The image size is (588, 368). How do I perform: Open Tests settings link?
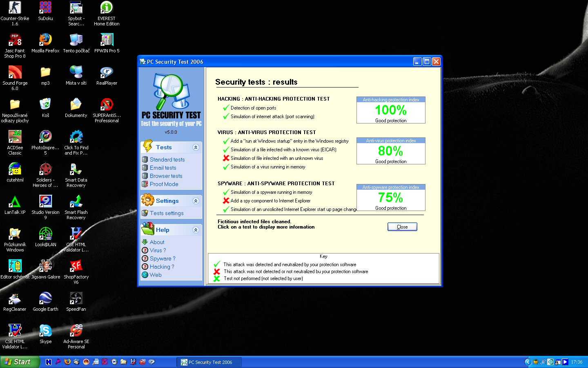pyautogui.click(x=167, y=213)
